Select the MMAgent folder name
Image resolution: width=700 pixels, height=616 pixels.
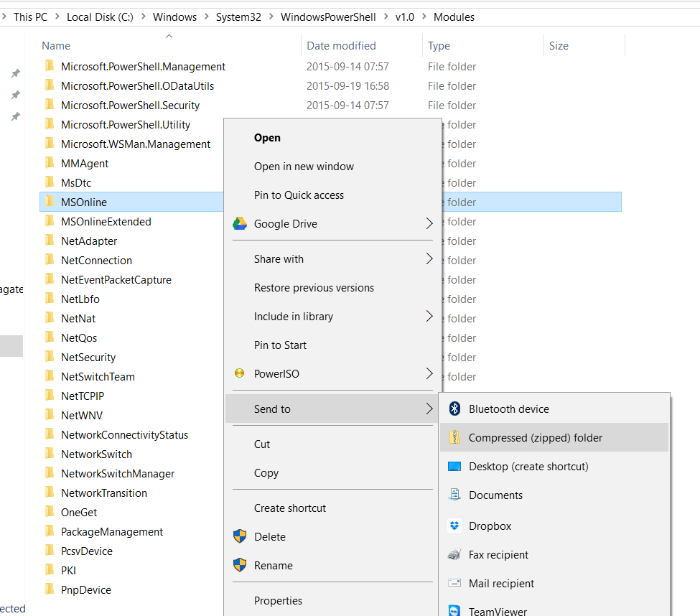click(85, 164)
